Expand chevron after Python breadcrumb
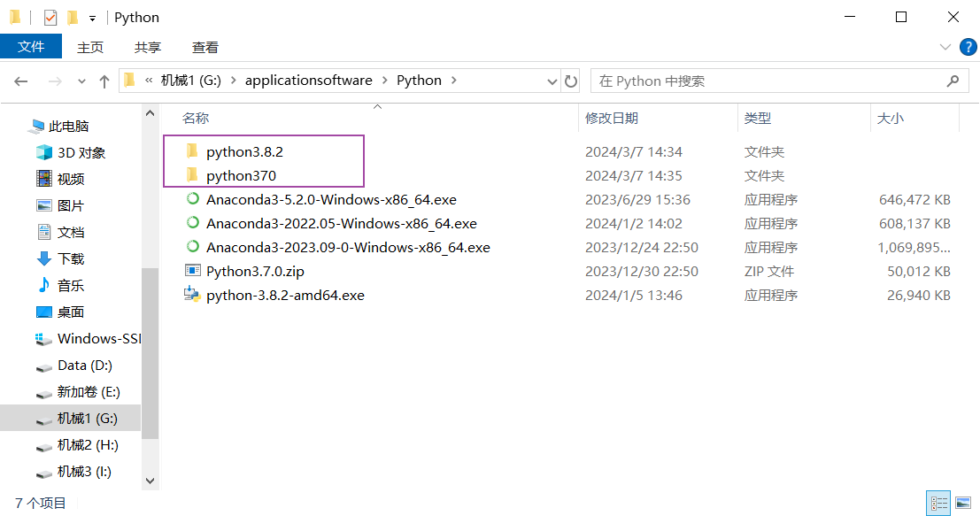 click(x=454, y=81)
